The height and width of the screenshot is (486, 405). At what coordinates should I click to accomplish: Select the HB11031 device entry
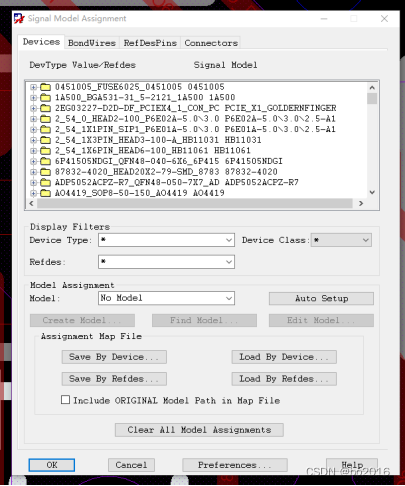click(158, 140)
